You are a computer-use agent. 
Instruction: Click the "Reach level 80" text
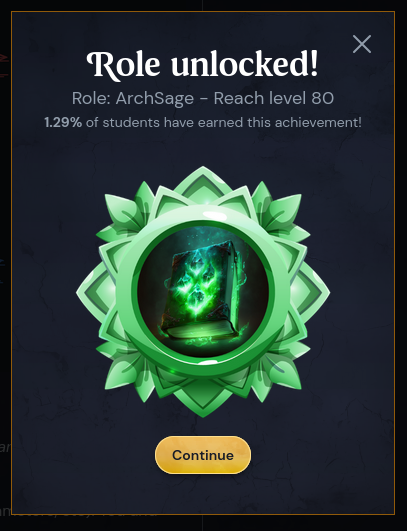tap(274, 98)
